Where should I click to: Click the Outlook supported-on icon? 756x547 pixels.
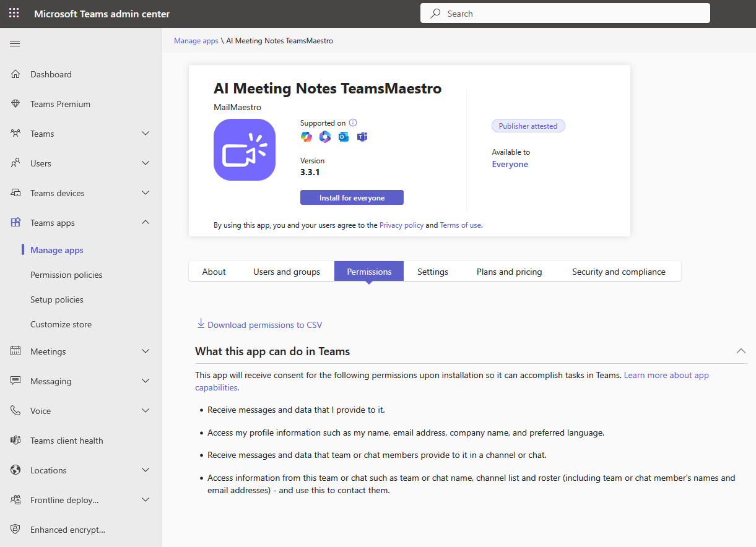click(344, 137)
